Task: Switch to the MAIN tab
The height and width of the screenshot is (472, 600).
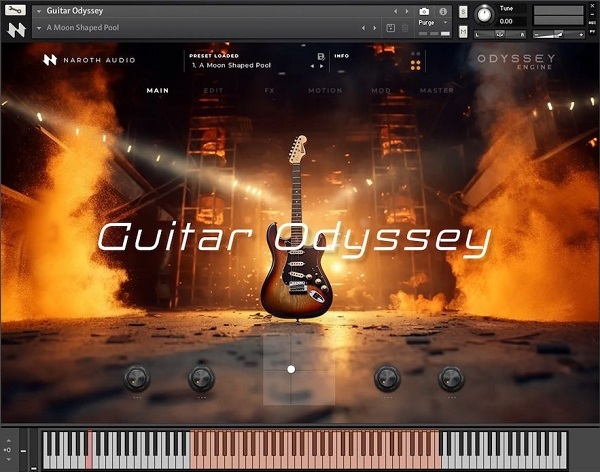Action: [x=158, y=91]
